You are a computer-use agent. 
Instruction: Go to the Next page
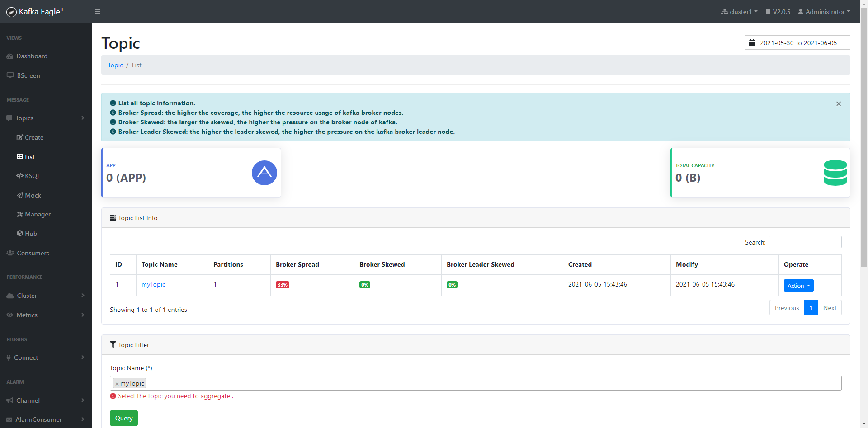pos(830,308)
